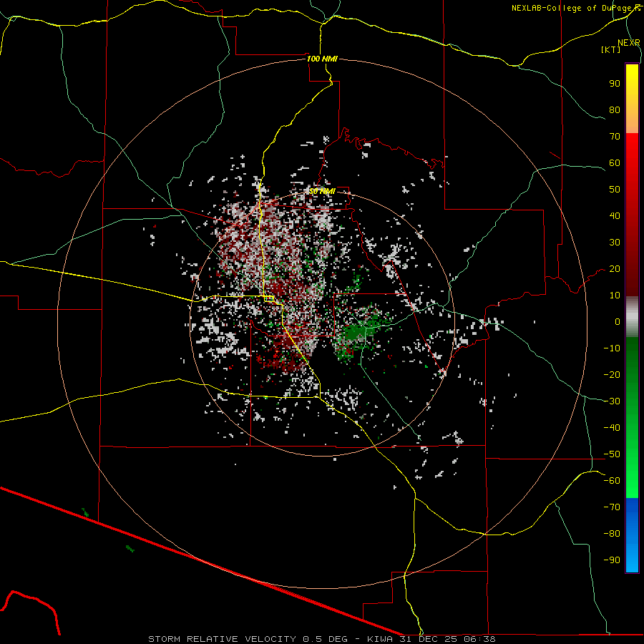Image resolution: width=644 pixels, height=644 pixels.
Task: Select the positive 20 knot scale label
Action: pyautogui.click(x=615, y=268)
